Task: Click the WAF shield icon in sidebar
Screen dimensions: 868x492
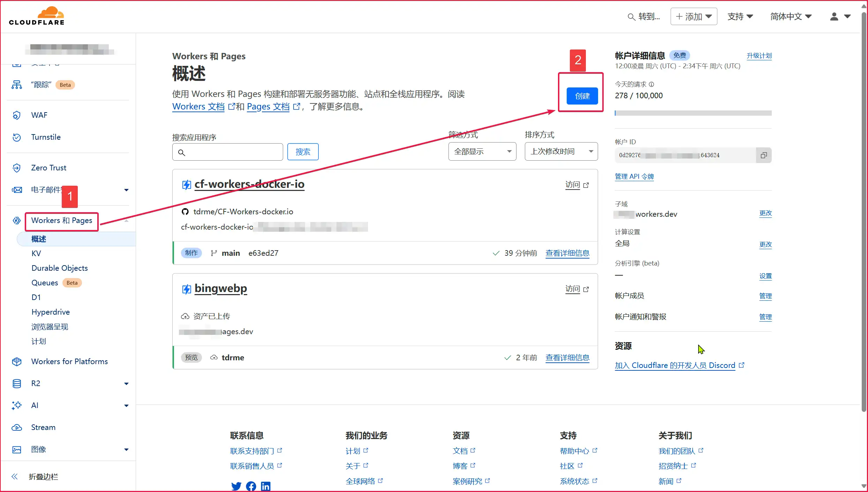Action: click(17, 115)
